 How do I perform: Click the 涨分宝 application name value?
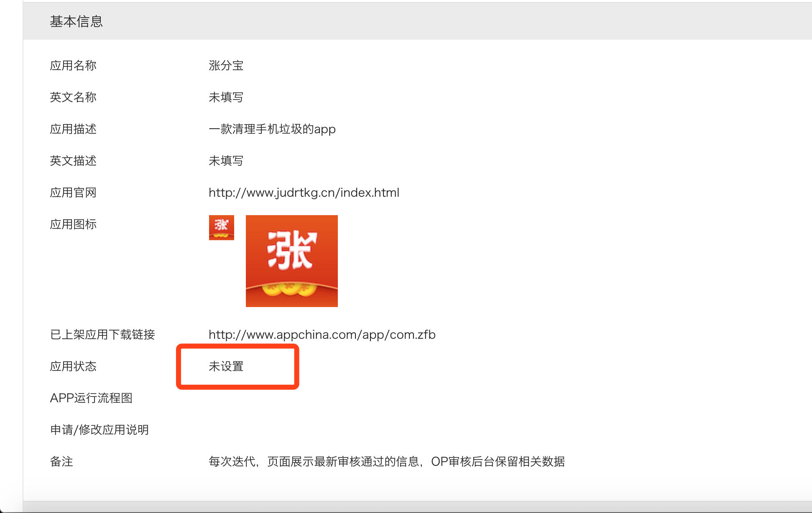(x=226, y=66)
